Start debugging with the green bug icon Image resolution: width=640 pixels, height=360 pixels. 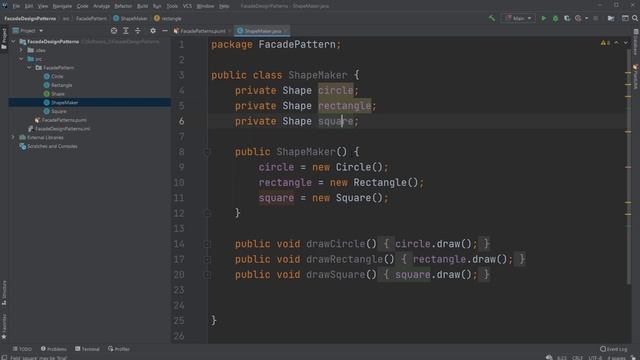[555, 18]
